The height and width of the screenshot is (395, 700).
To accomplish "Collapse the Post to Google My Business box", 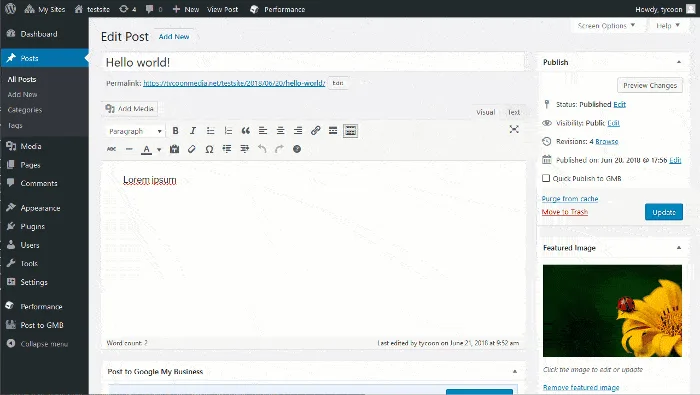I will pos(515,371).
